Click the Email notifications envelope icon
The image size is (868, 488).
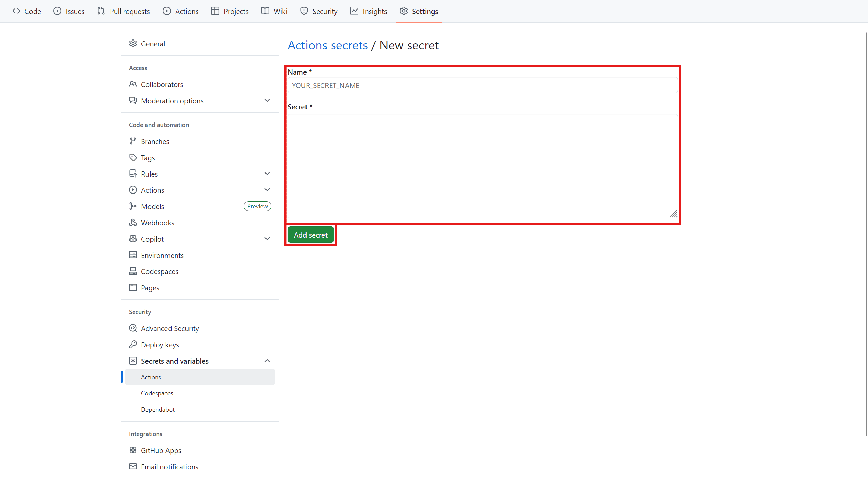[x=133, y=466]
